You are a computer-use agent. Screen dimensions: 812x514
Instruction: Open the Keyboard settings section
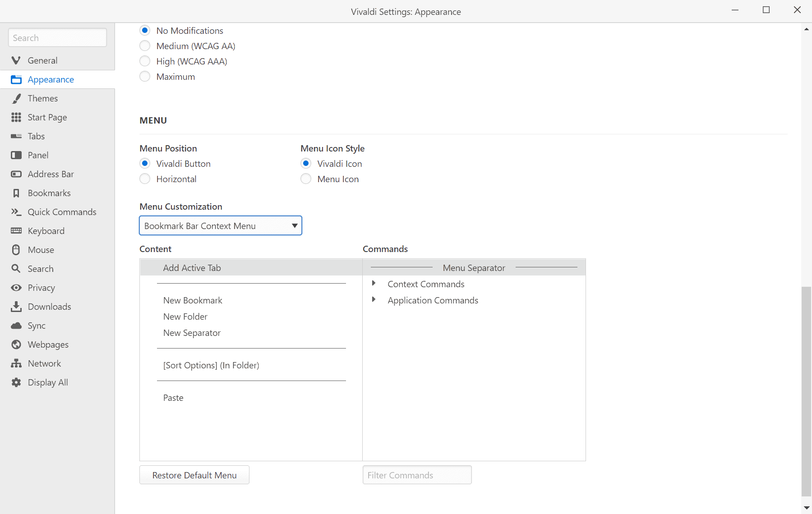click(x=46, y=231)
